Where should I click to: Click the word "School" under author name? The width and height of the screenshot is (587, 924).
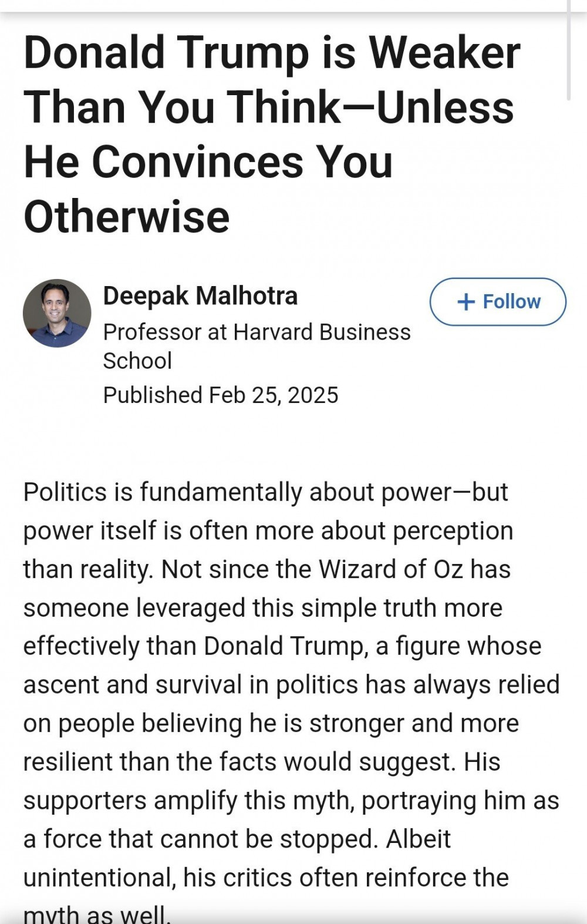click(137, 361)
